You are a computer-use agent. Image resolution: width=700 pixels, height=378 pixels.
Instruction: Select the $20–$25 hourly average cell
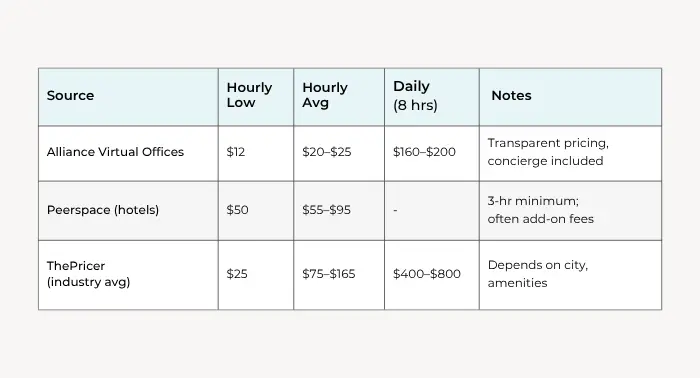pos(339,154)
